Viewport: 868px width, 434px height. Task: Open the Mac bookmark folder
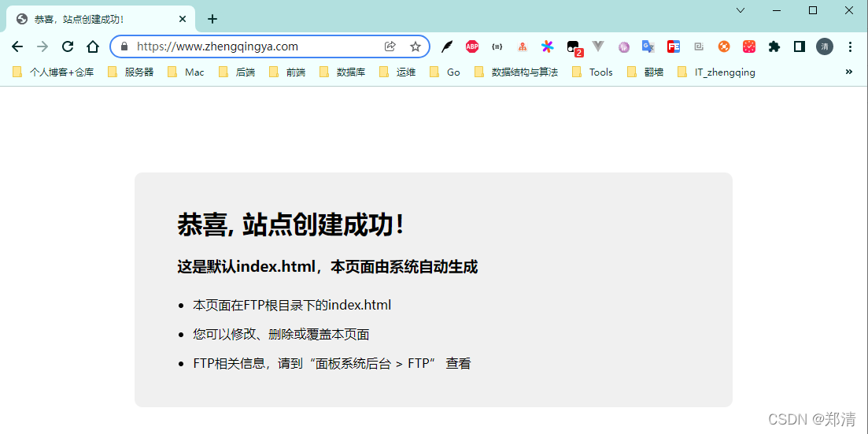coord(186,72)
